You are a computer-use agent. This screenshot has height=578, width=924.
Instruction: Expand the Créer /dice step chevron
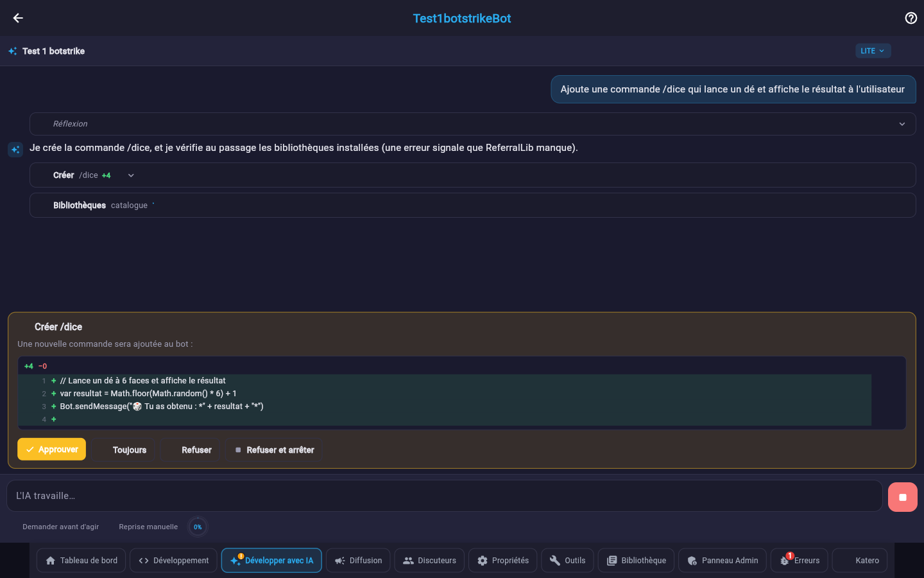click(131, 175)
